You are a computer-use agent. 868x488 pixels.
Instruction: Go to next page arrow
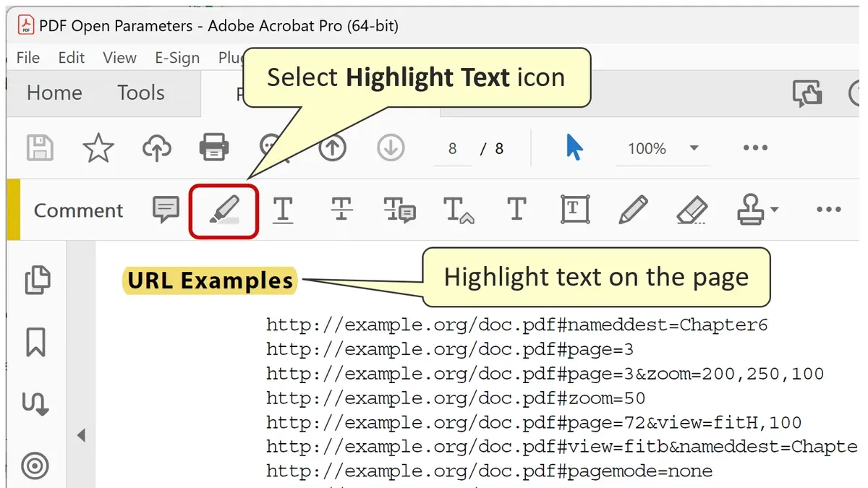click(391, 148)
